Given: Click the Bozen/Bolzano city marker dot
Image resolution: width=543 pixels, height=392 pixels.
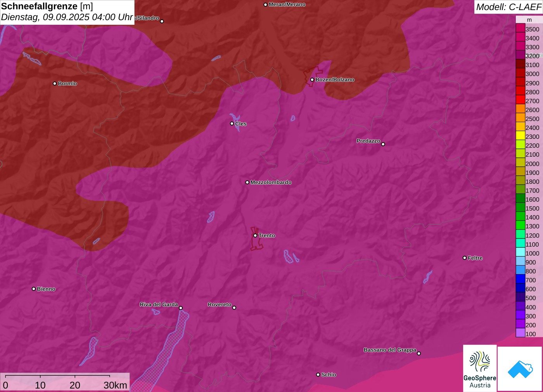Looking at the screenshot, I should click(312, 79).
